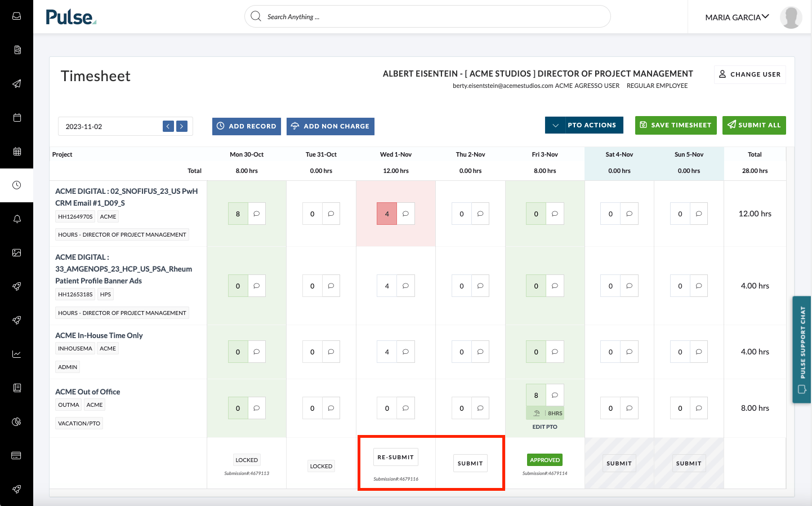Open the image gallery icon in sidebar
The width and height of the screenshot is (812, 506).
[x=17, y=253]
